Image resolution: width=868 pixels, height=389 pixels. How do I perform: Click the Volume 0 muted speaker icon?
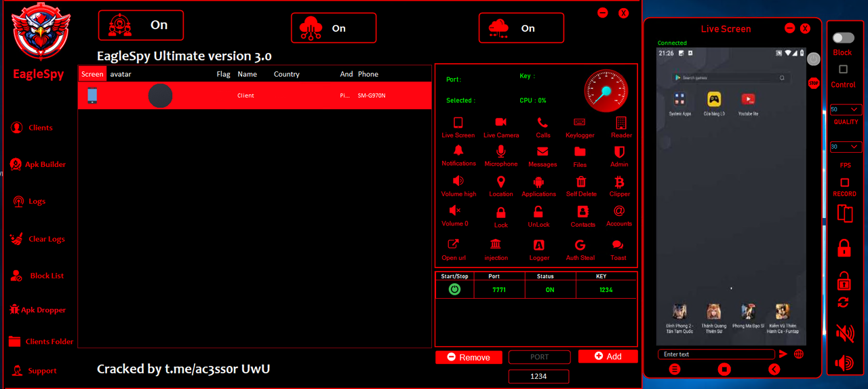[455, 211]
